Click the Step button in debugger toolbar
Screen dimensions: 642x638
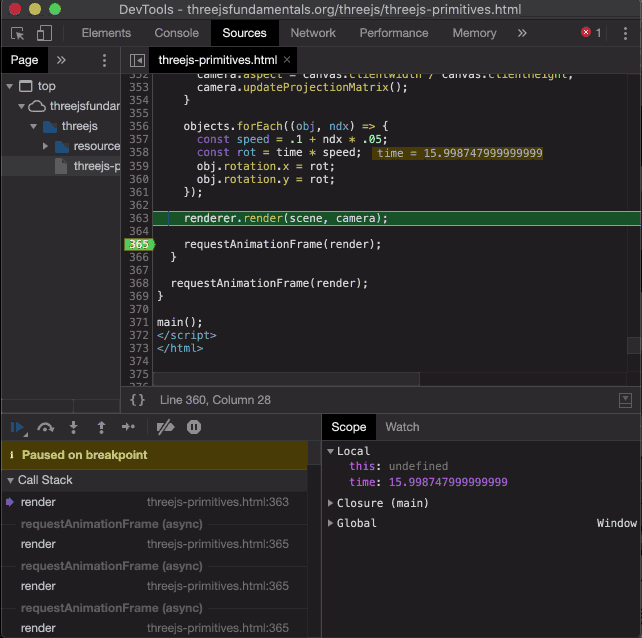tap(128, 427)
